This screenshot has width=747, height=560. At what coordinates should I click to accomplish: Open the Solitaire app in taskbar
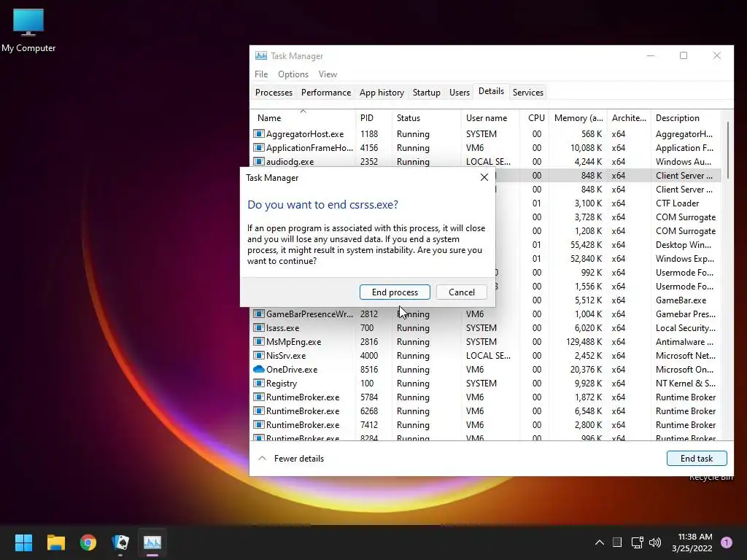click(x=120, y=542)
